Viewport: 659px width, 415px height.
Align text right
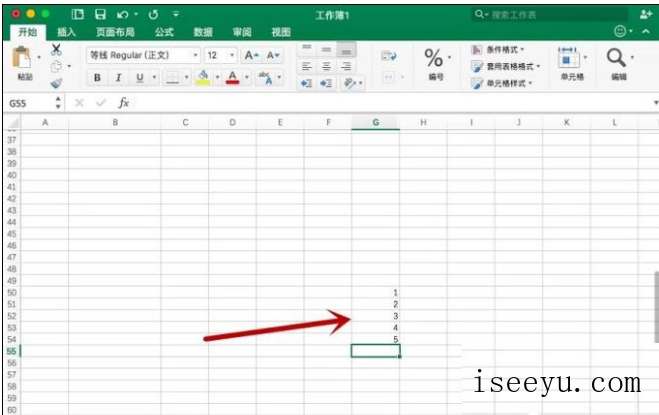pyautogui.click(x=346, y=66)
